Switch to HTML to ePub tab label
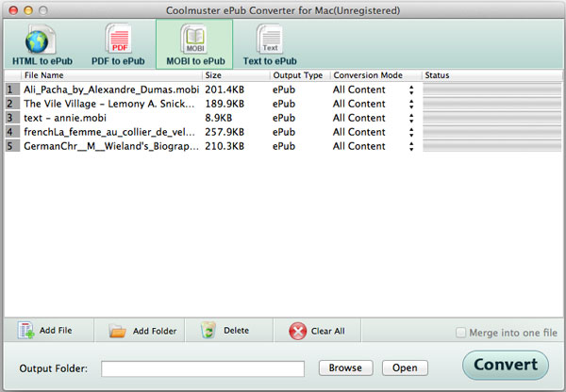The height and width of the screenshot is (392, 566). [42, 61]
